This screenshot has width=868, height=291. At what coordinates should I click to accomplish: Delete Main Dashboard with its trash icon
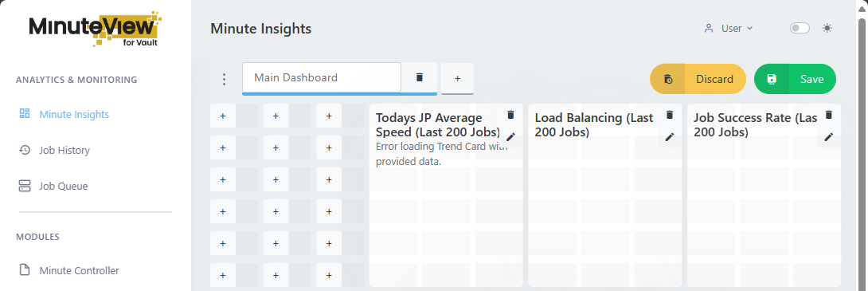pos(420,77)
